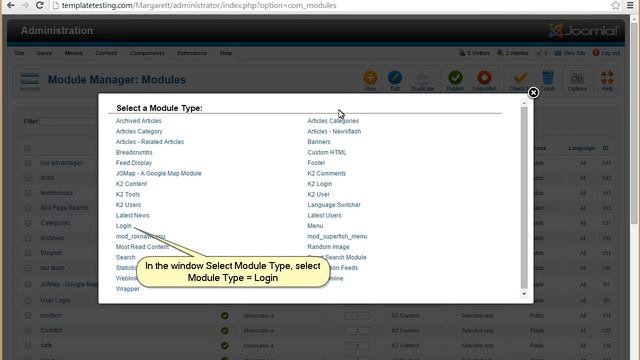This screenshot has width=640, height=360.
Task: Open the Chrome menu icon
Action: pos(631,5)
